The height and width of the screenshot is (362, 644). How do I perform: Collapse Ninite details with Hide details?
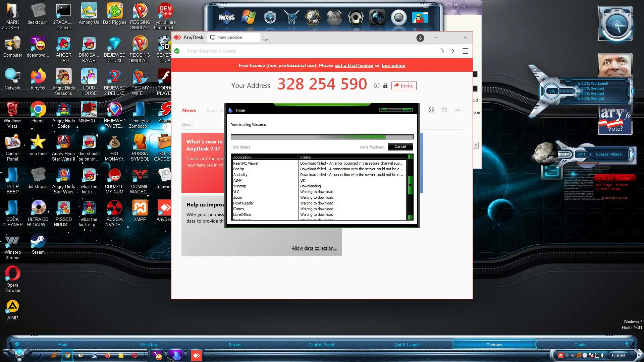pyautogui.click(x=241, y=147)
